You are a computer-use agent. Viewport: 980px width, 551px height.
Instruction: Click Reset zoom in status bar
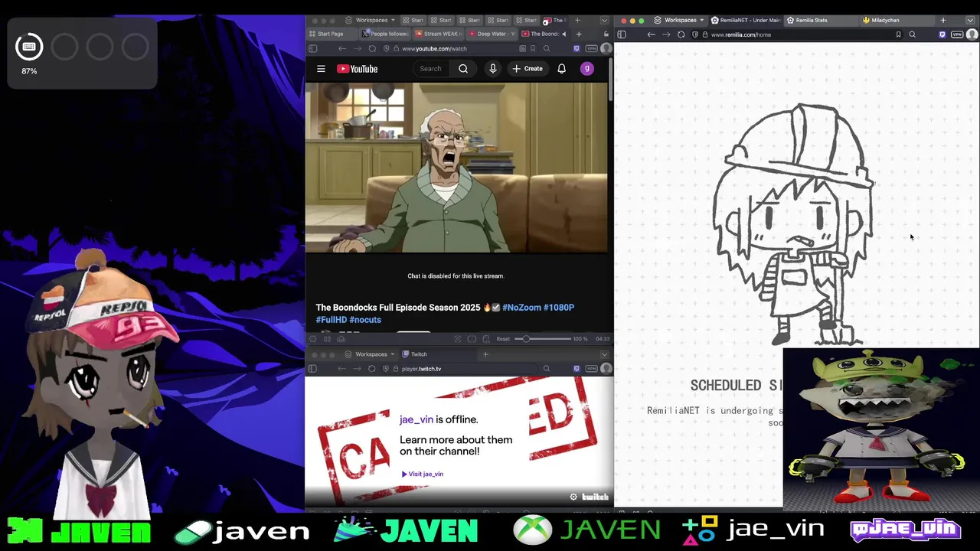coord(503,339)
